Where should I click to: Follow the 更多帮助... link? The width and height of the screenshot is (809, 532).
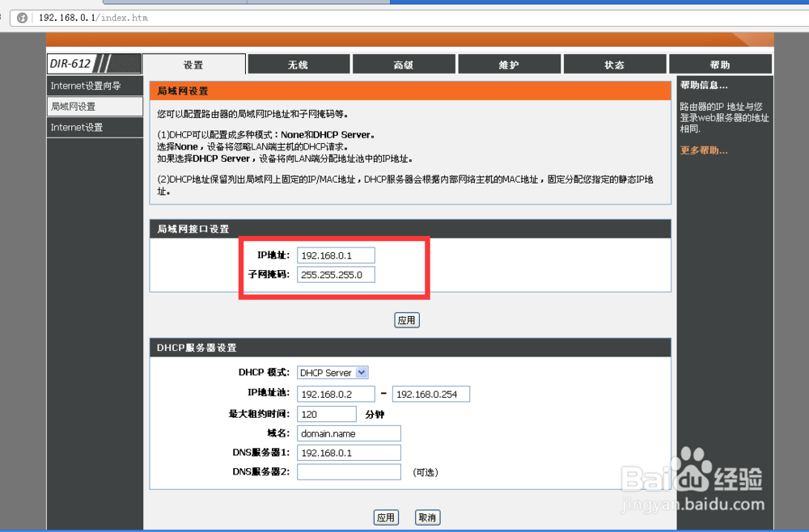(704, 150)
